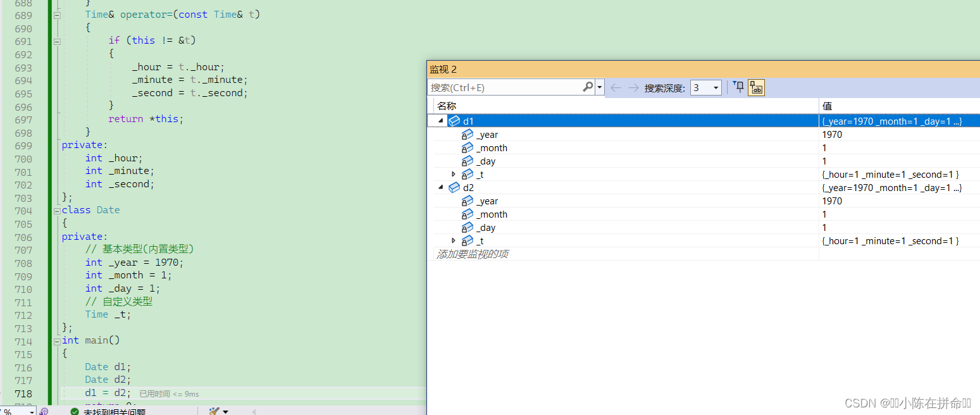
Task: Select the 监视 2 window title tab
Action: point(443,69)
